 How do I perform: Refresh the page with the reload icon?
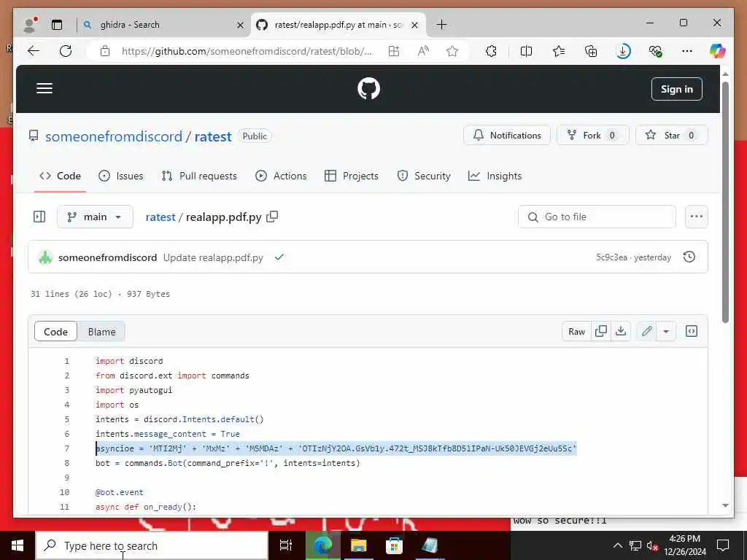pos(66,51)
